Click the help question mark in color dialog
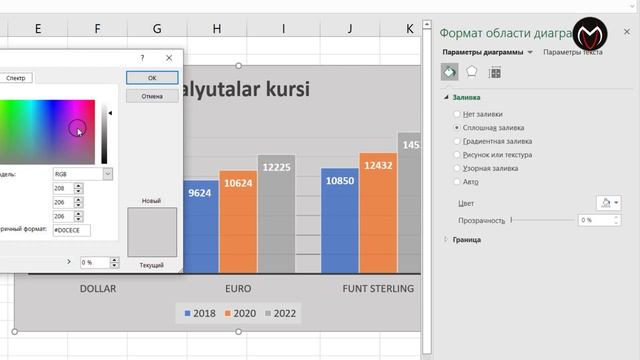Image resolution: width=640 pixels, height=360 pixels. [142, 58]
